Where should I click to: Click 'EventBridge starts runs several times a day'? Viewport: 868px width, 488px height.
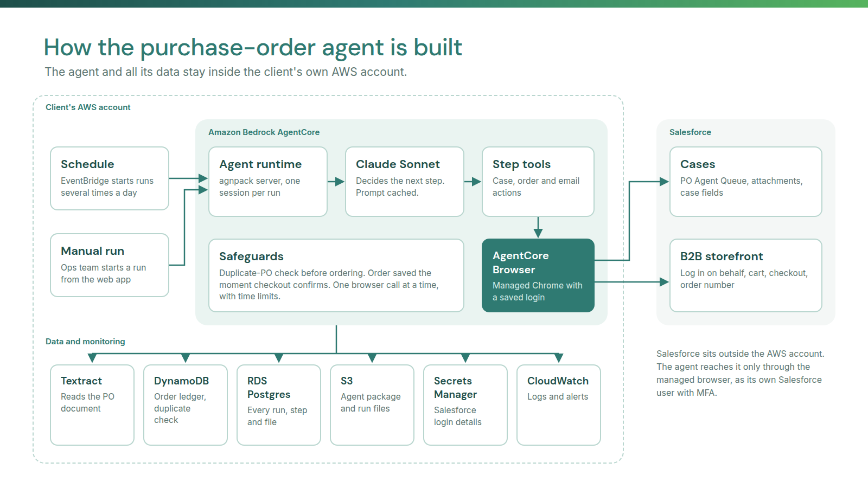point(107,187)
